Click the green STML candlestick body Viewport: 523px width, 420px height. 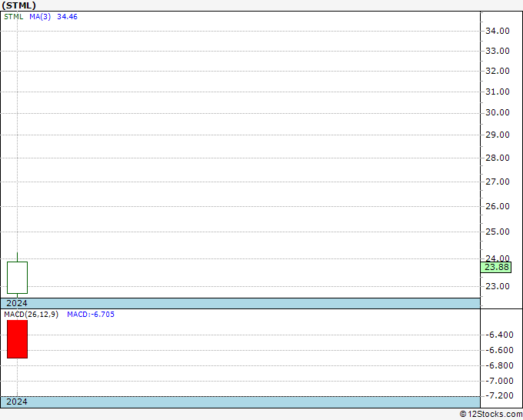pos(18,278)
